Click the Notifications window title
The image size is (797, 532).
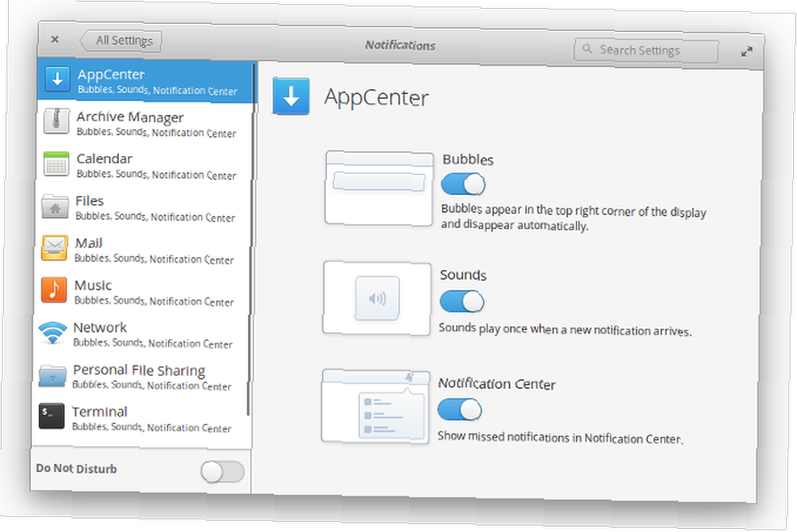point(400,45)
